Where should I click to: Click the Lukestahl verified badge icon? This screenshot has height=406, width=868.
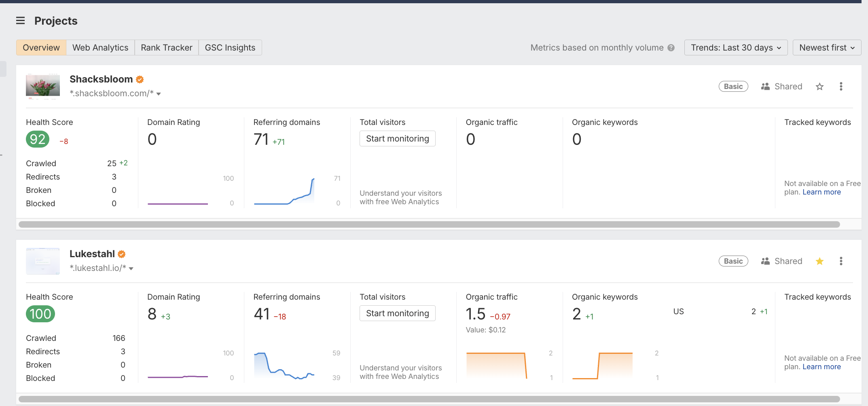coord(122,254)
